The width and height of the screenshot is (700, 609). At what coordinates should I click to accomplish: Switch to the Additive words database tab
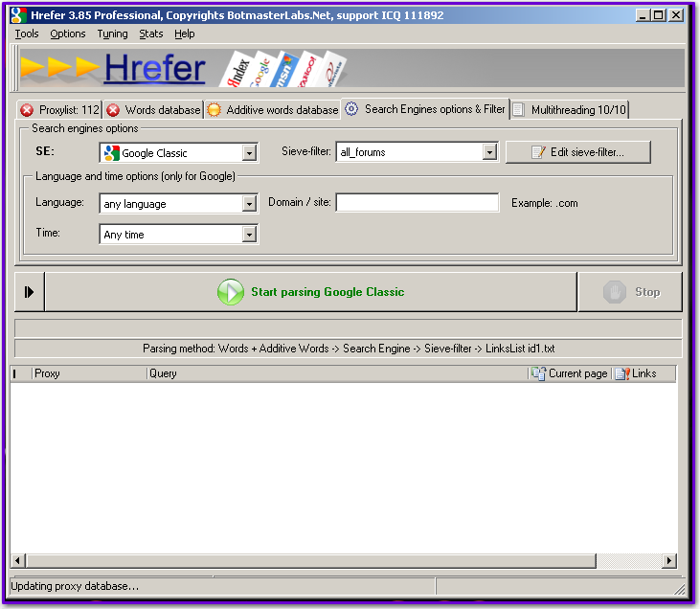272,110
